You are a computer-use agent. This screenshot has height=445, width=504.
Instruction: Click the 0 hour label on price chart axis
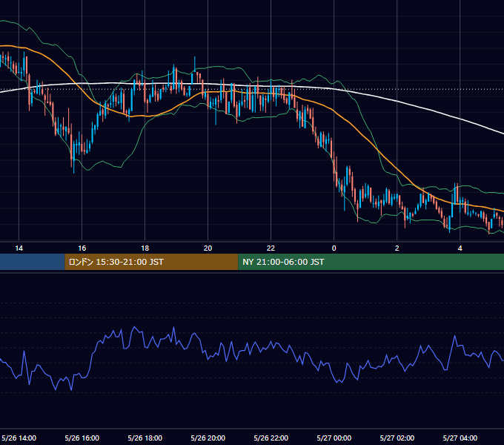[334, 248]
